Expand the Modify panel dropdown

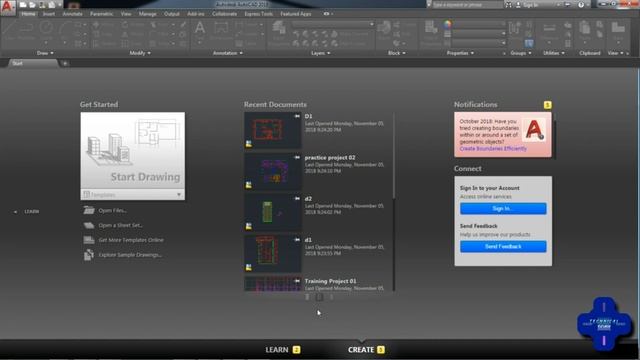coord(140,53)
